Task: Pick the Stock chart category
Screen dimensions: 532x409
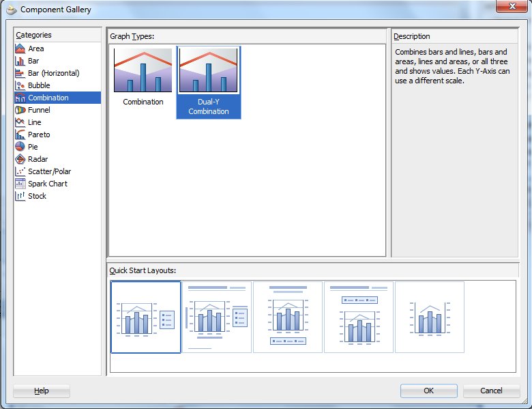Action: (37, 196)
